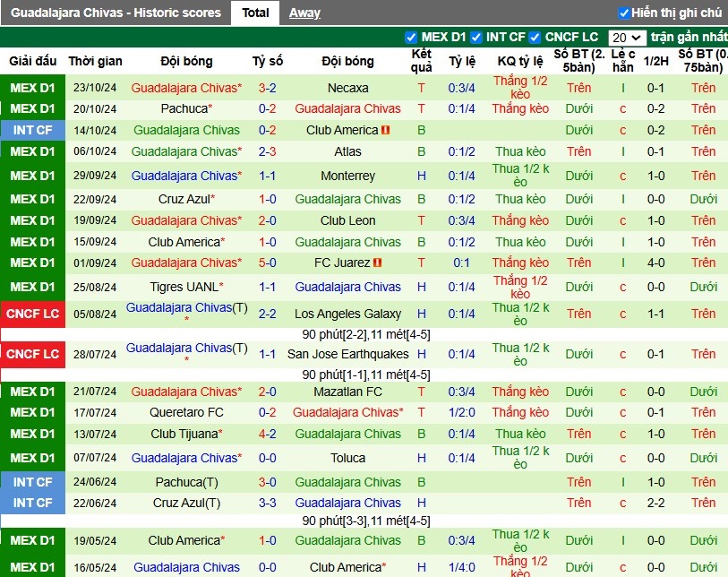
Task: Click the Guadalajara Chivas - Historic scores title
Action: 116,13
